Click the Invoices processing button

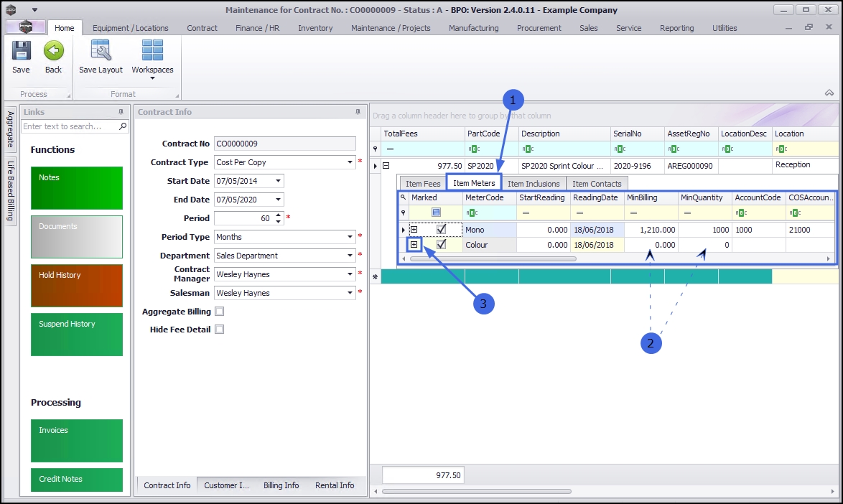pos(77,440)
